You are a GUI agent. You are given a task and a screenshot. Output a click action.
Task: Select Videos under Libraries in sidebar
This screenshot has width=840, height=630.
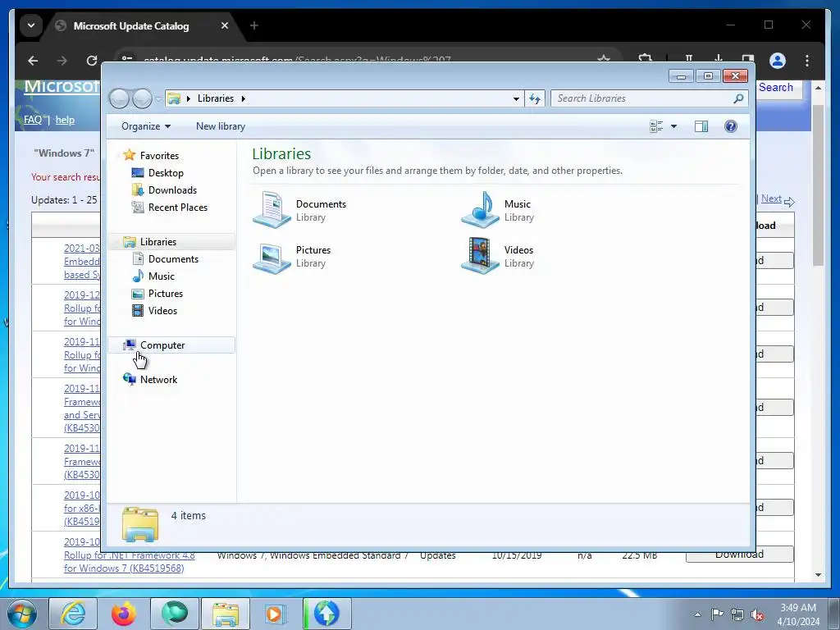[x=162, y=310]
